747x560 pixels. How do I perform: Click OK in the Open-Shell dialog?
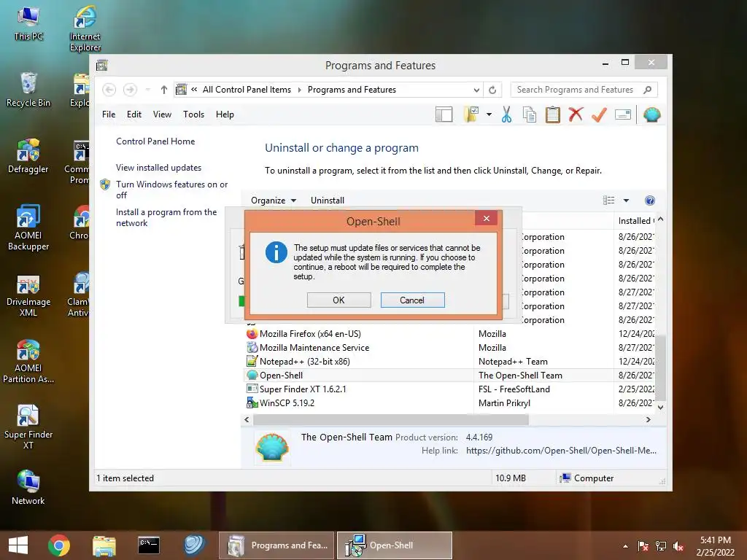coord(338,300)
